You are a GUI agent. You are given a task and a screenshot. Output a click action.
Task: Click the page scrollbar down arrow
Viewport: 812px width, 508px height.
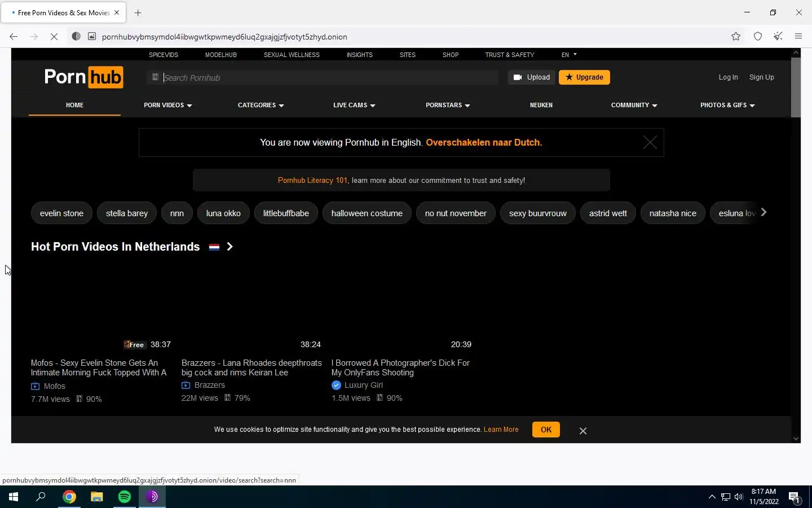[796, 439]
